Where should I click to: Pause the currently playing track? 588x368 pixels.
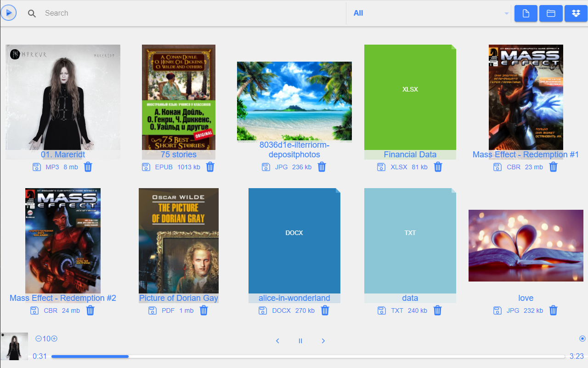pyautogui.click(x=300, y=341)
